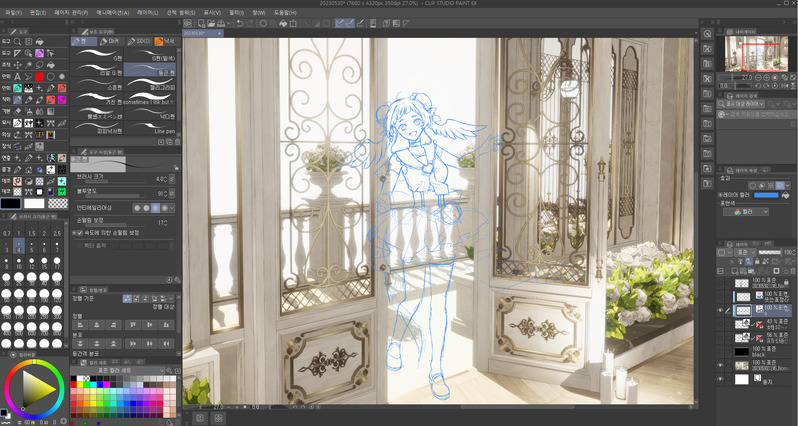Switch to the 낙서 sub tool tab
The width and height of the screenshot is (798, 426).
click(x=166, y=41)
